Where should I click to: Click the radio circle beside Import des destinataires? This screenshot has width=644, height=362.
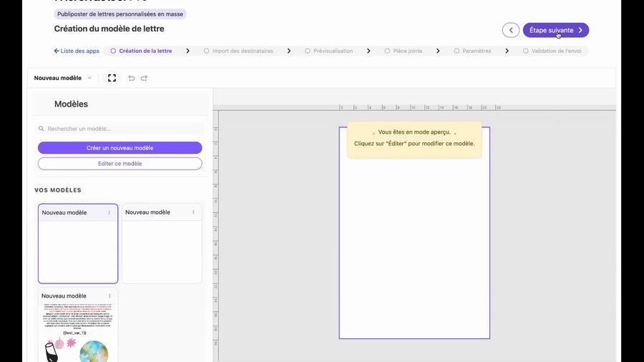pos(207,51)
